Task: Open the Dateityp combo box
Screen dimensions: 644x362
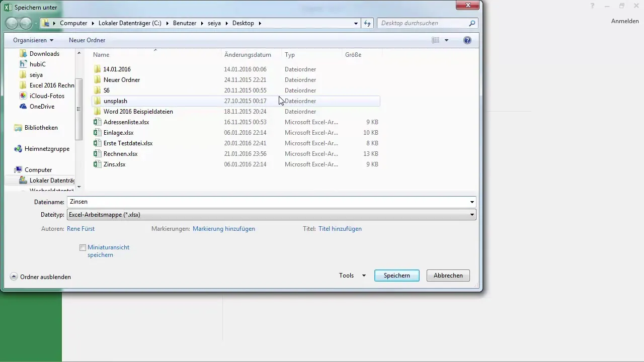Action: (271, 215)
